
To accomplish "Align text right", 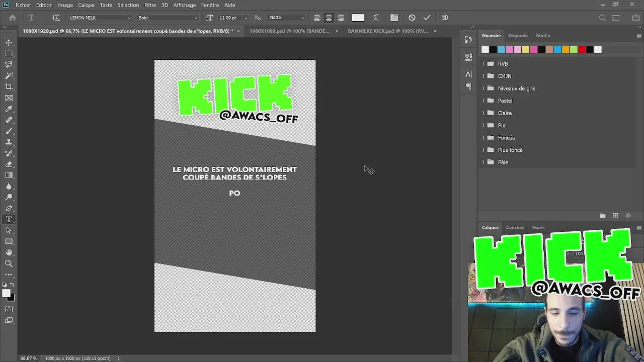I will [x=341, y=18].
